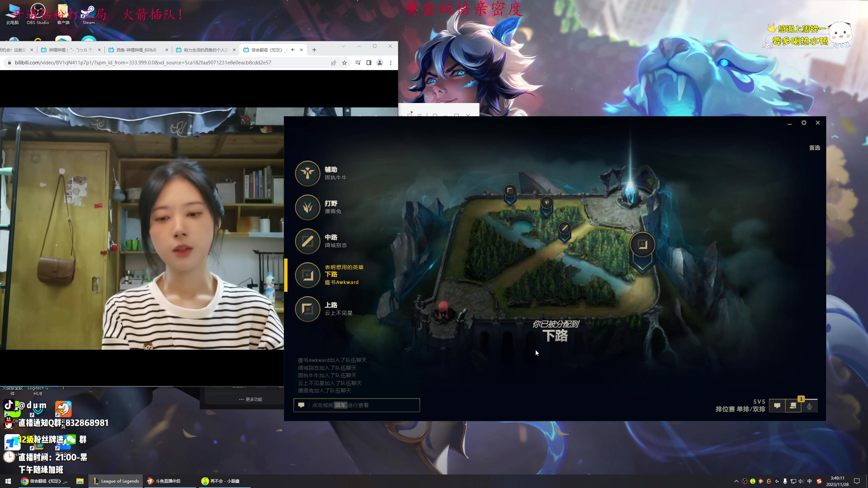
Task: Switch to League of Legends taskbar button
Action: pyautogui.click(x=116, y=481)
